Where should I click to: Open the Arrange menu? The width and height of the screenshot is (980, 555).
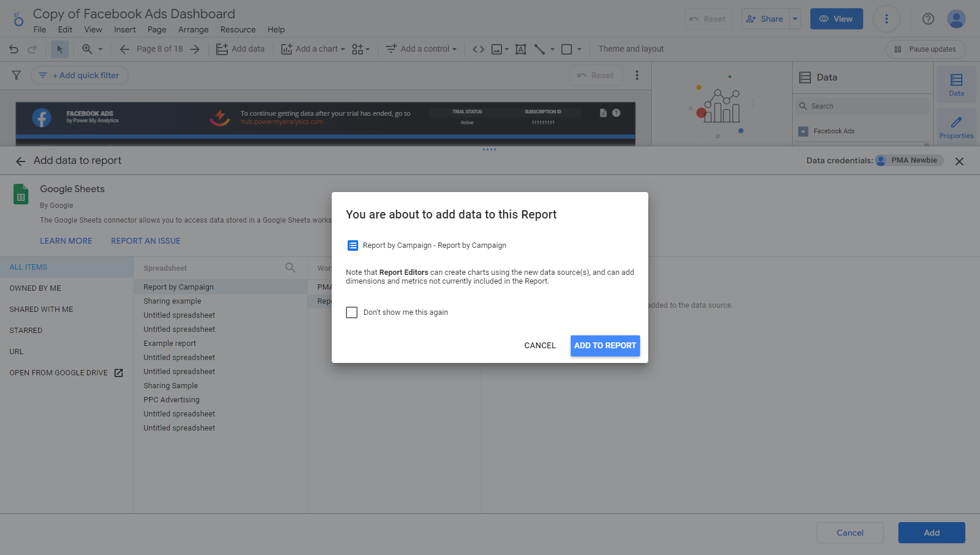193,29
